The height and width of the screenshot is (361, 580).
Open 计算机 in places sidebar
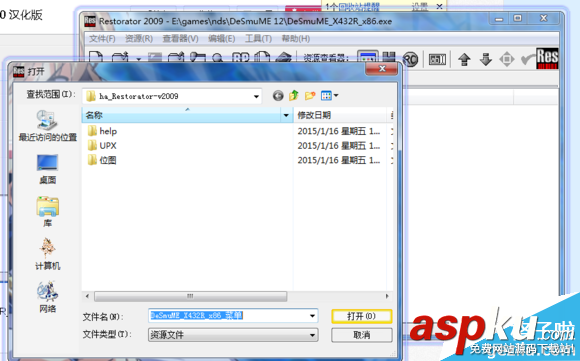(x=47, y=254)
